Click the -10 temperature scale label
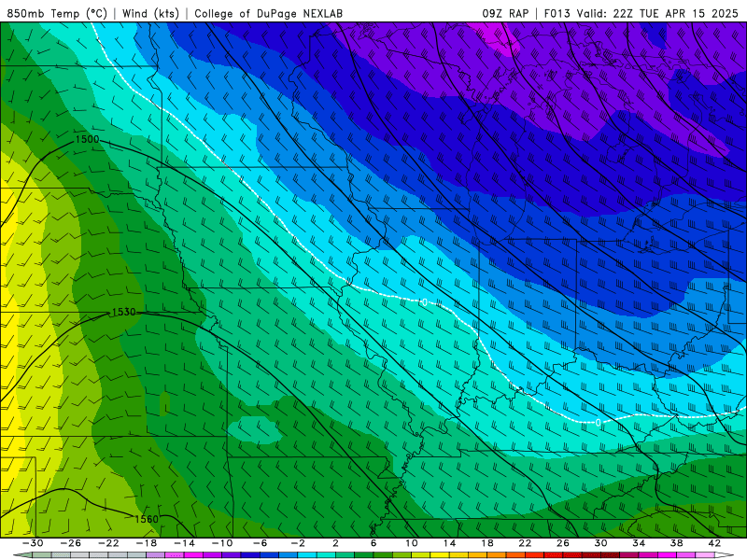 [x=222, y=543]
